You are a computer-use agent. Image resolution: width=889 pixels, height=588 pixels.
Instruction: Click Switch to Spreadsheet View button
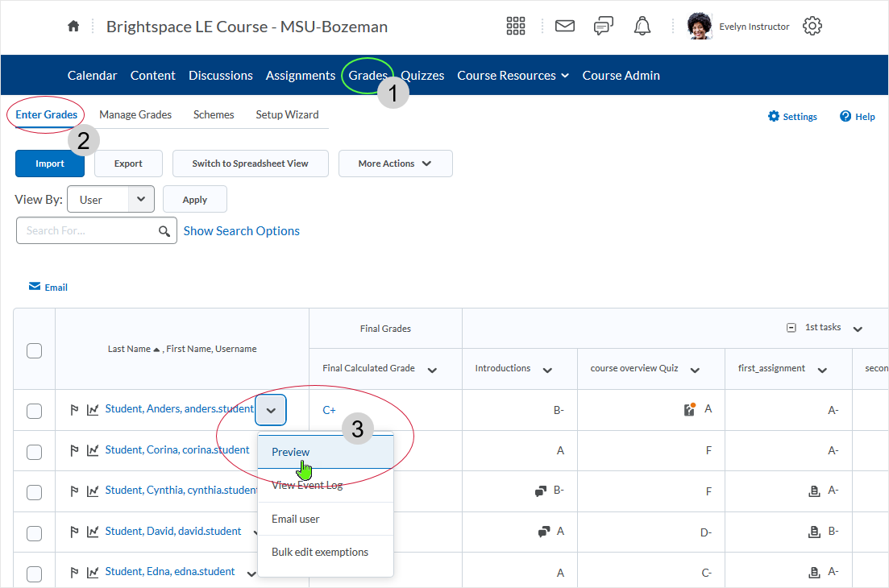[x=250, y=164]
